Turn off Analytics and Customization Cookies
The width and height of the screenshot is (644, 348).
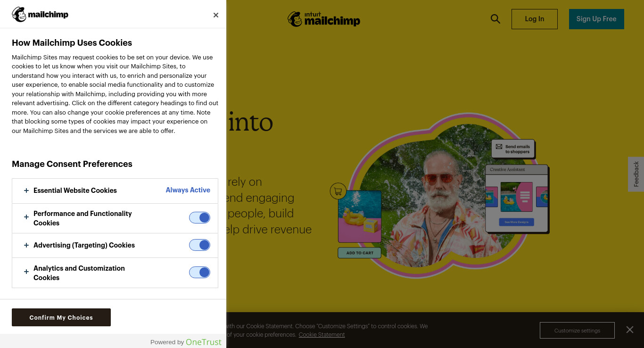[199, 273]
